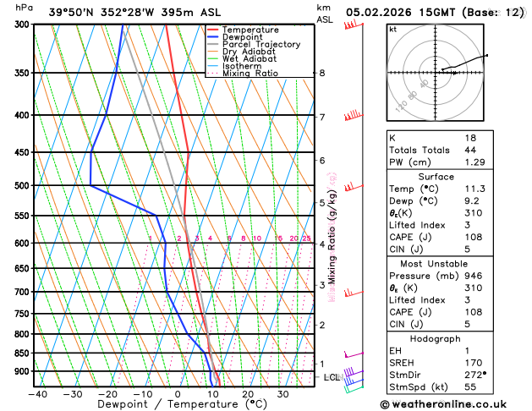Click the gray Parcel Trajectory legend swatch

(x=213, y=45)
